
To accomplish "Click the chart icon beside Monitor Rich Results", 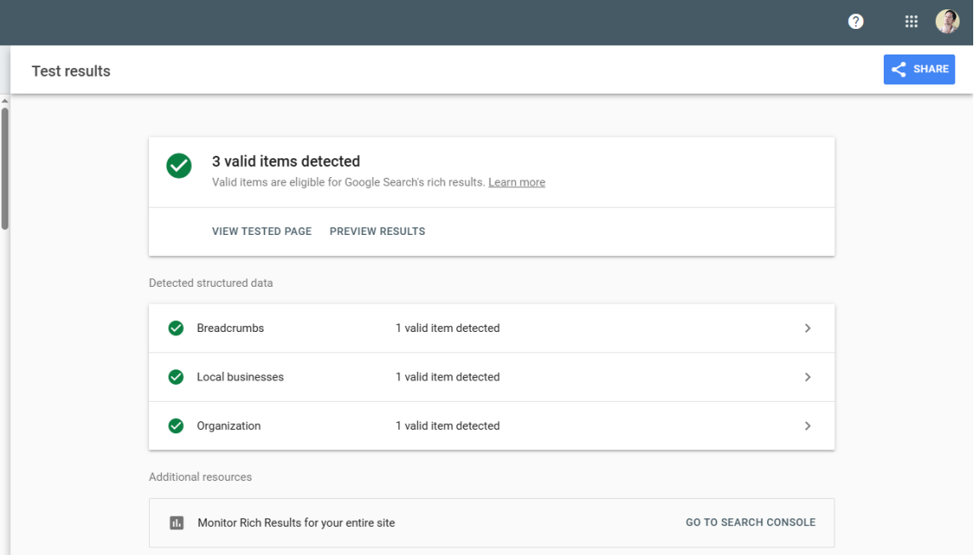I will click(x=177, y=523).
